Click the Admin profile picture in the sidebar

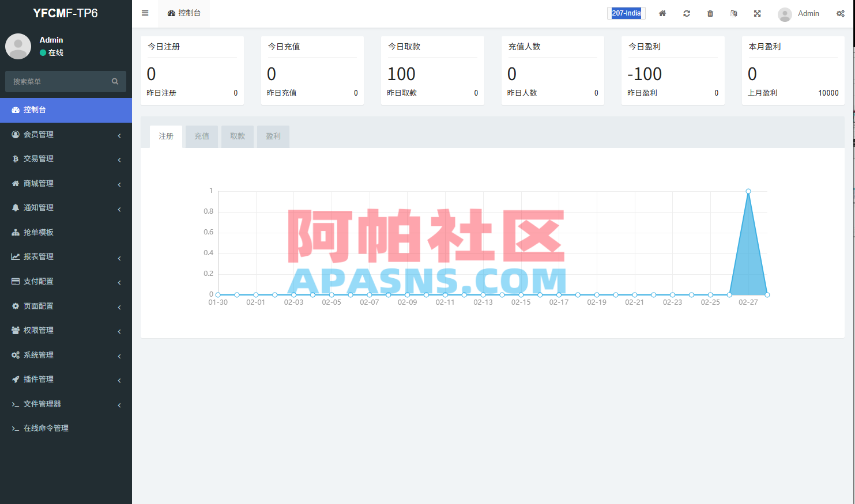coord(18,46)
